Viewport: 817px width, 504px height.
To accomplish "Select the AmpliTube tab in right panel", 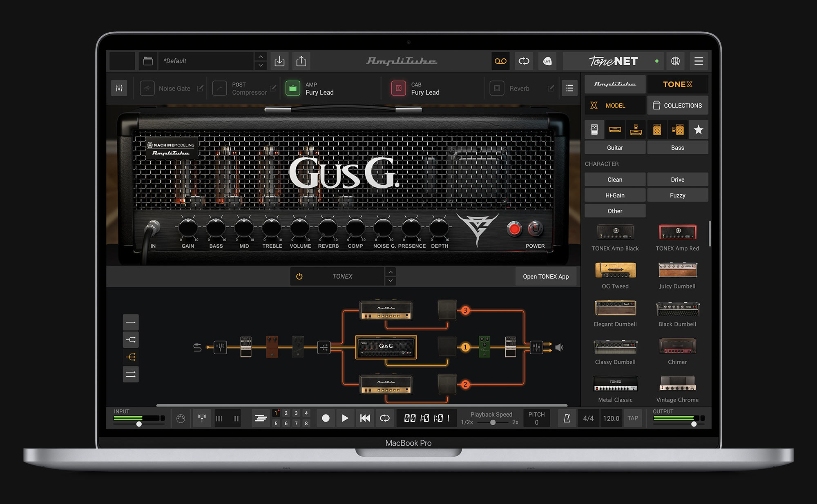I will coord(615,84).
